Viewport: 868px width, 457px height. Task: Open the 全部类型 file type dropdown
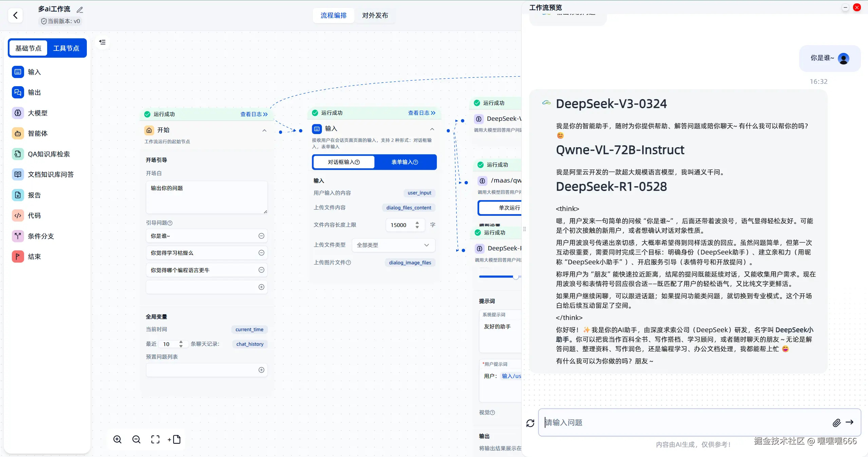(x=393, y=245)
